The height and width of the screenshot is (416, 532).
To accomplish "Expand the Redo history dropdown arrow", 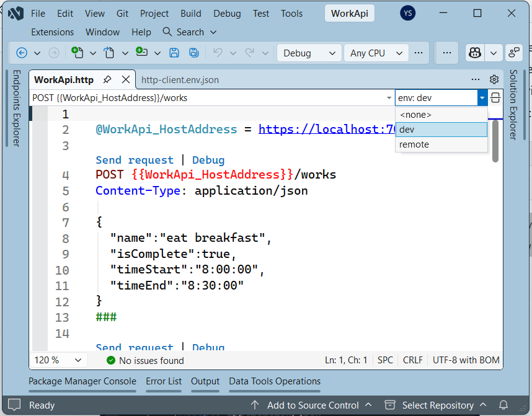I will click(x=265, y=53).
